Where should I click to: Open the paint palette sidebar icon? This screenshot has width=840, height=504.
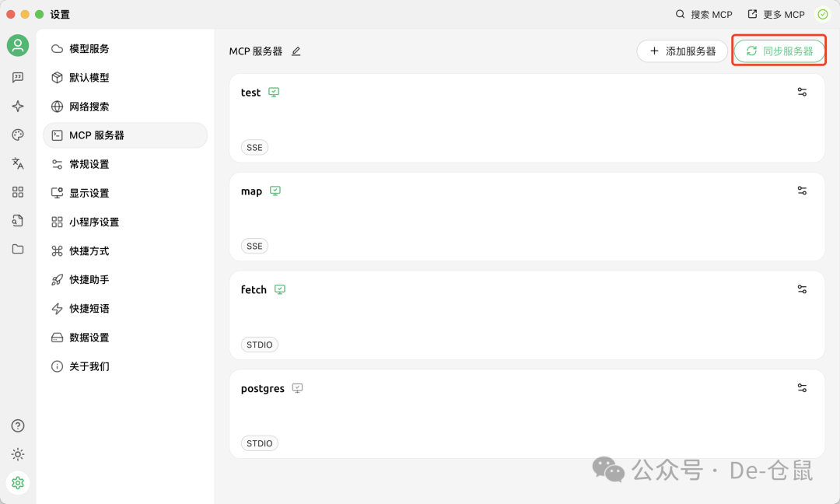(x=18, y=135)
